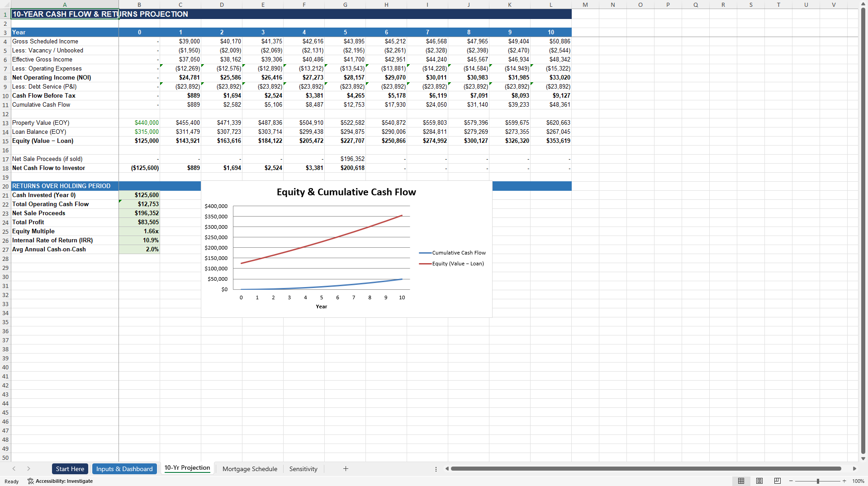Click Year 10 Gross Scheduled Income $50,886

(x=551, y=41)
